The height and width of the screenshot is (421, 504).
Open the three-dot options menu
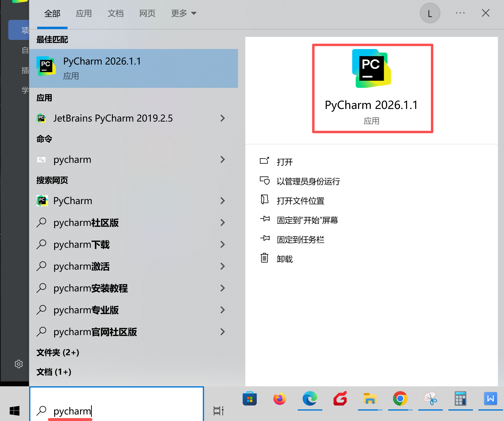click(460, 13)
